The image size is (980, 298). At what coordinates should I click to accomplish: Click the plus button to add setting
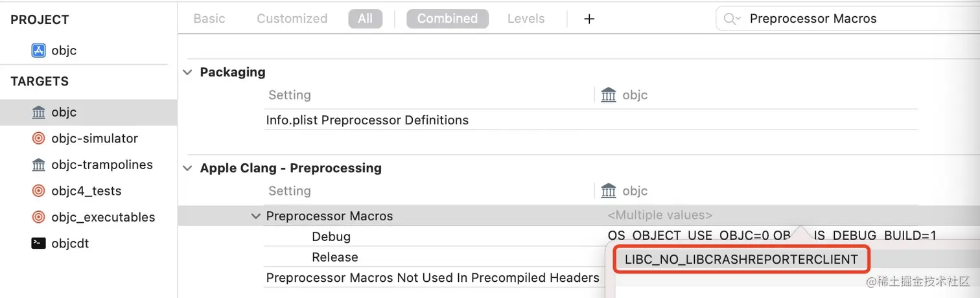(x=589, y=19)
